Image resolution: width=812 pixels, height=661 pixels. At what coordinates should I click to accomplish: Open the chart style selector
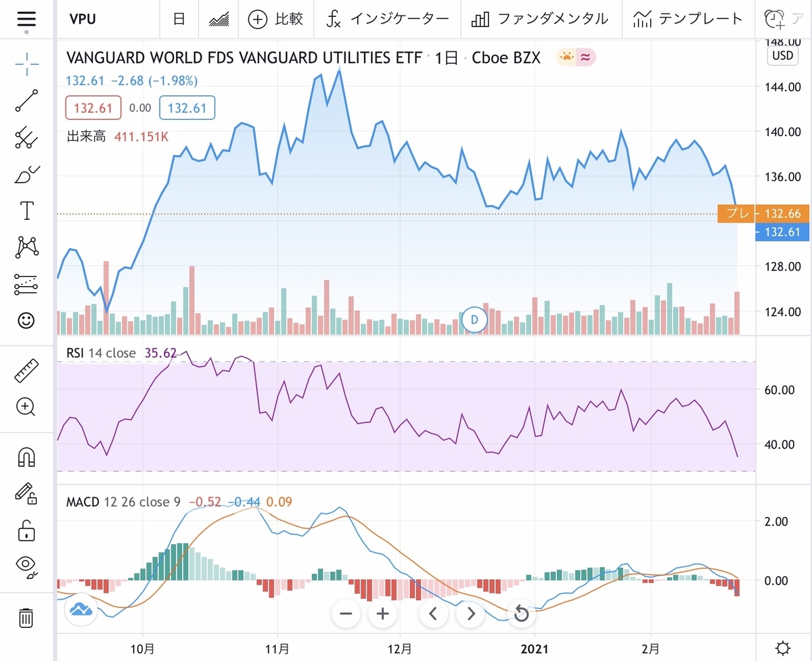[x=218, y=19]
